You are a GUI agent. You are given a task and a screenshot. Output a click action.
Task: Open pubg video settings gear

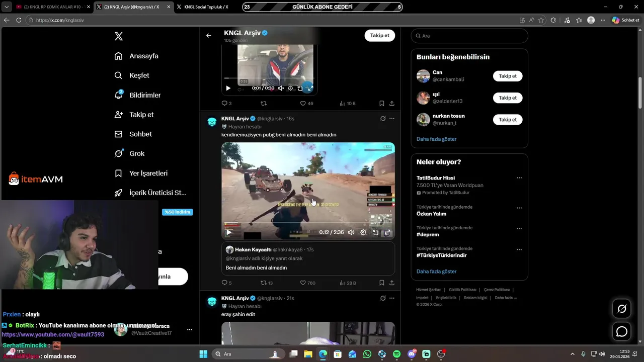(363, 232)
